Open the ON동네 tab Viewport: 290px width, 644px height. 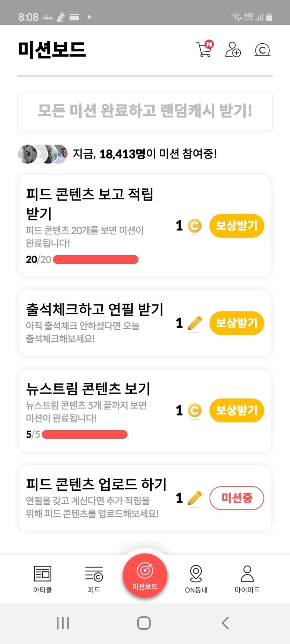click(196, 579)
